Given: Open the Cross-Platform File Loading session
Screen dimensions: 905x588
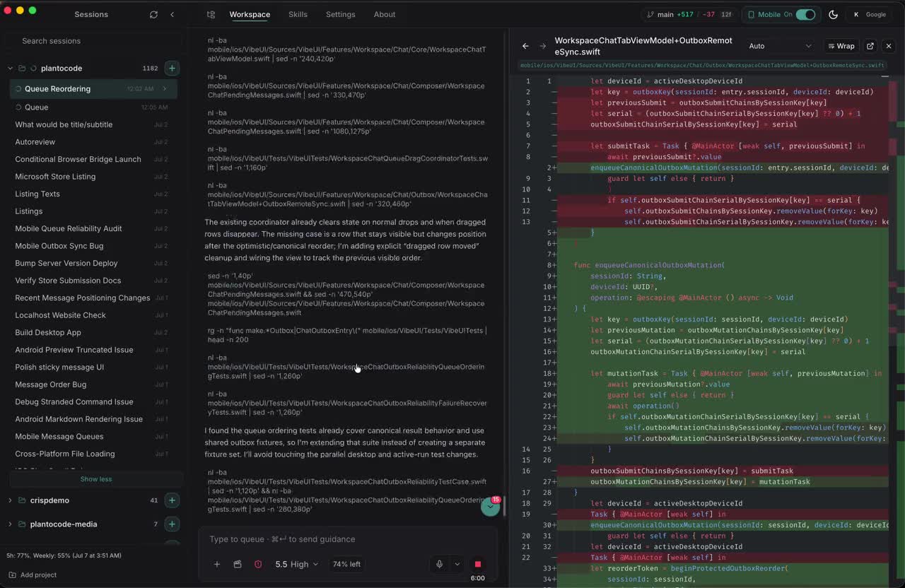Looking at the screenshot, I should [x=93, y=454].
